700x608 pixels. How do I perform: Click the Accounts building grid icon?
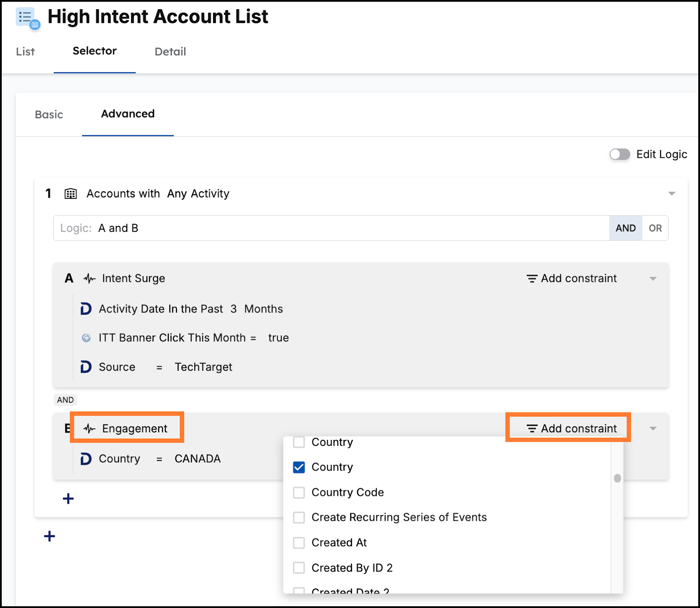pyautogui.click(x=70, y=193)
